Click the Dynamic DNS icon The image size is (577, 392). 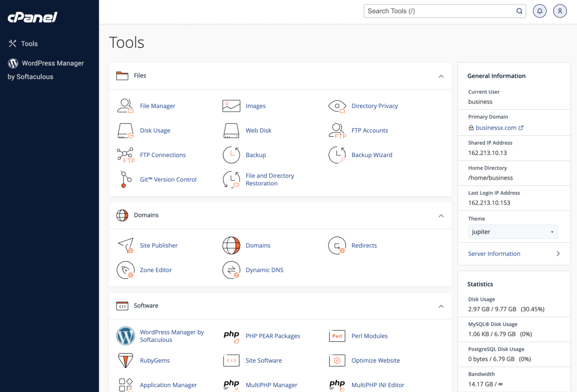(x=231, y=270)
